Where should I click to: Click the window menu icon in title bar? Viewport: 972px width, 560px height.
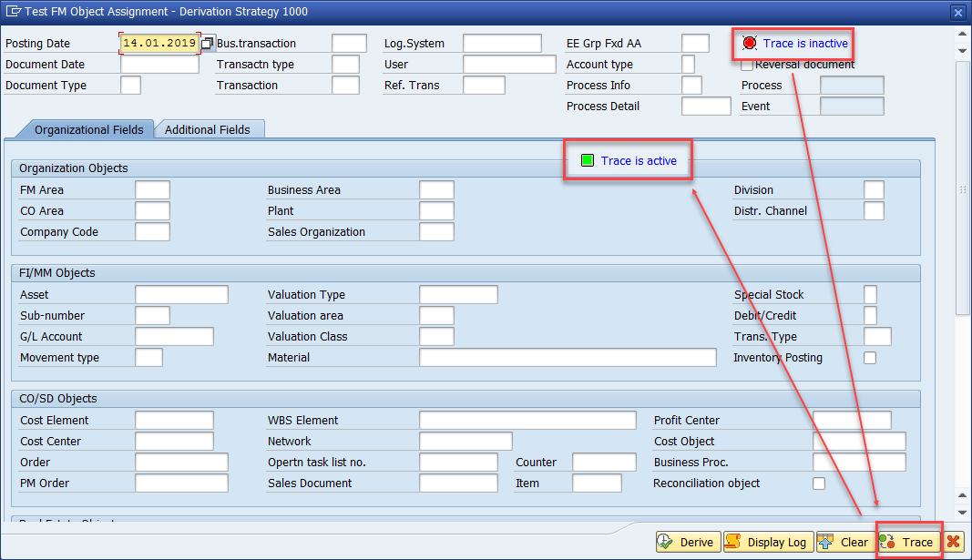pos(13,12)
